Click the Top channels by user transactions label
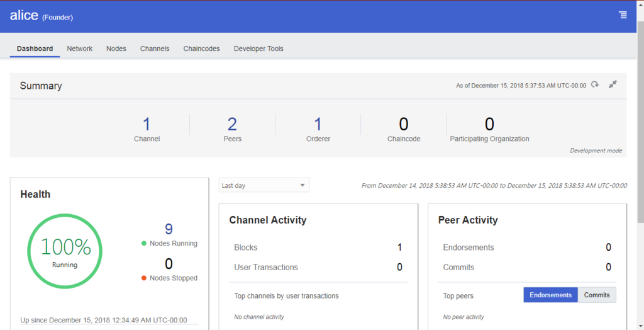Viewport: 644px width, 330px height. coord(286,296)
